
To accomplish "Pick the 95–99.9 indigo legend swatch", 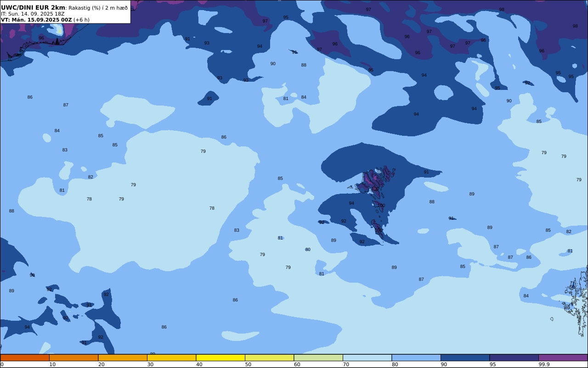I will pyautogui.click(x=514, y=357).
